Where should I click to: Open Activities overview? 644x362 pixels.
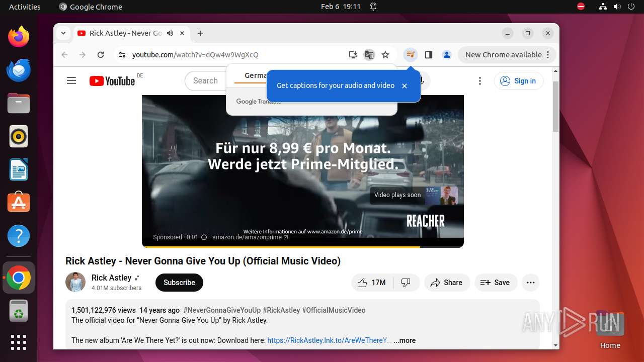[x=25, y=7]
